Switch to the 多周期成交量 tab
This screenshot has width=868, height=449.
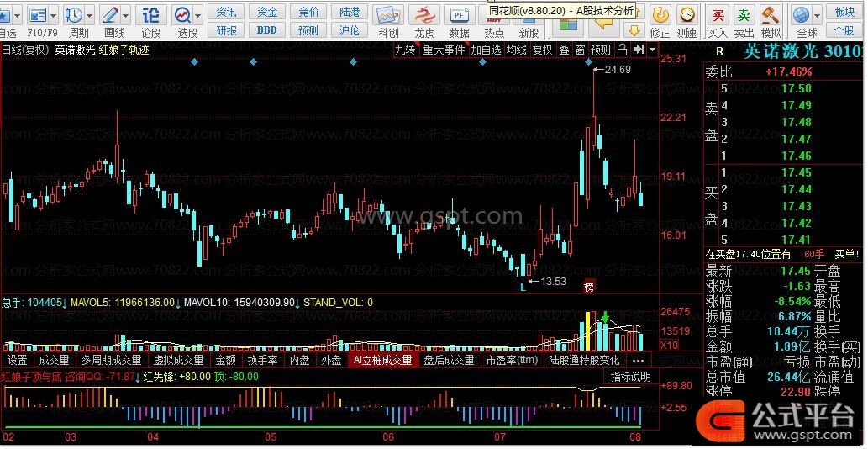(x=111, y=361)
